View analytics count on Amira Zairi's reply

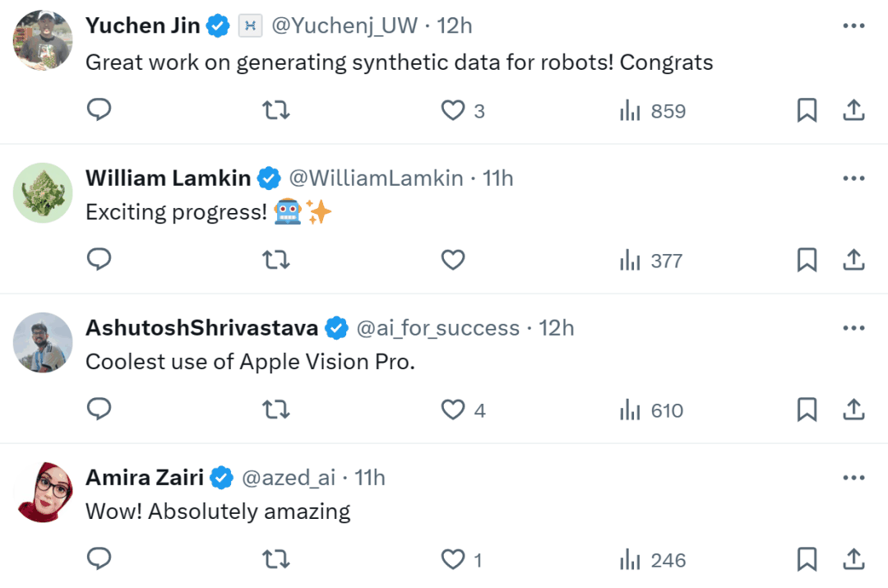[x=650, y=559]
